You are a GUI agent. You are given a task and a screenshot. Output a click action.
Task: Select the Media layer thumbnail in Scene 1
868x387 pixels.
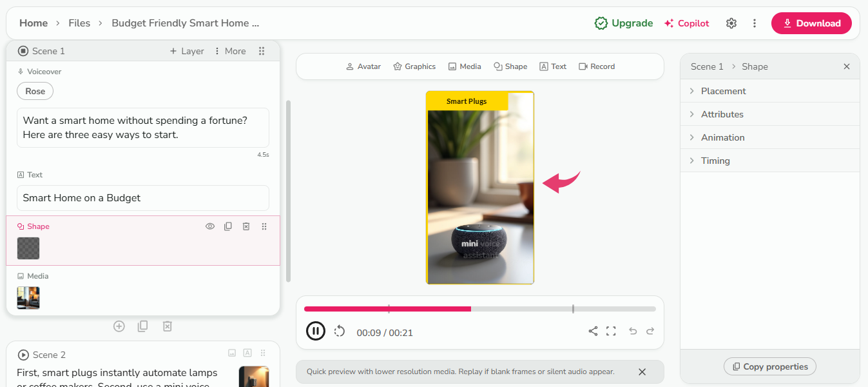coord(28,297)
